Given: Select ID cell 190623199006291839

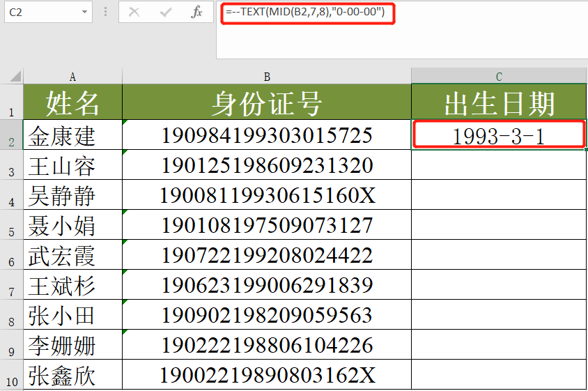Looking at the screenshot, I should 267,285.
